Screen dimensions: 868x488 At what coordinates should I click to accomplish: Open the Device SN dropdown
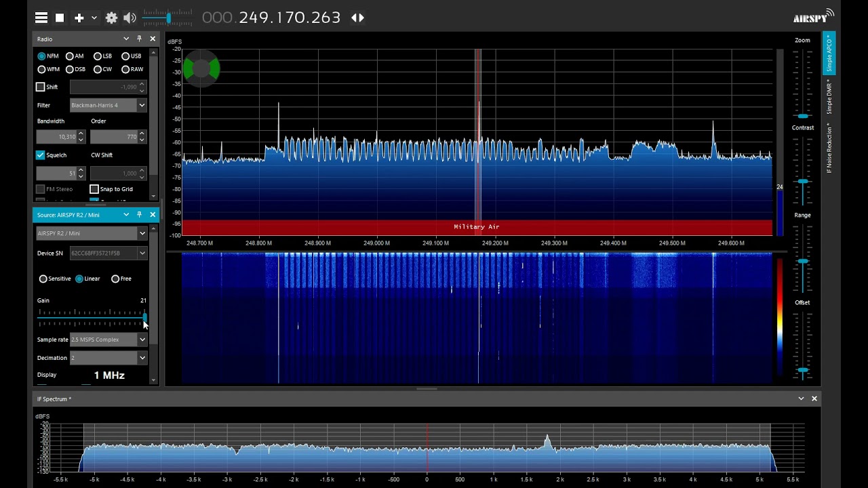(x=108, y=253)
